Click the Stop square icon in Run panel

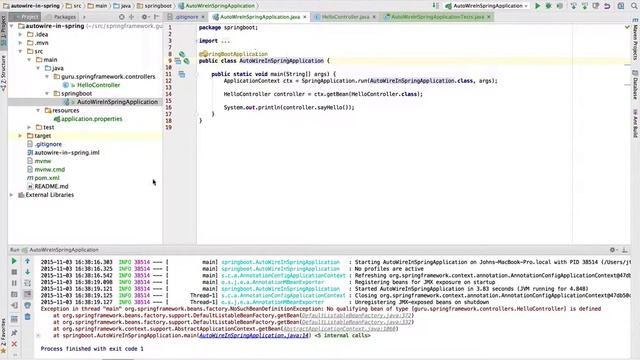[x=14, y=272]
